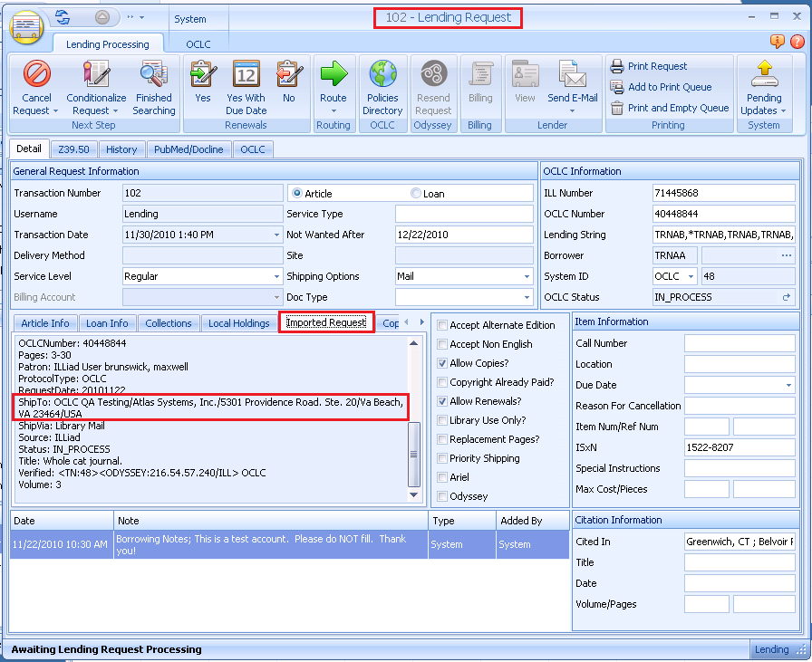
Task: Open the Policies Directory globe icon
Action: tap(382, 74)
